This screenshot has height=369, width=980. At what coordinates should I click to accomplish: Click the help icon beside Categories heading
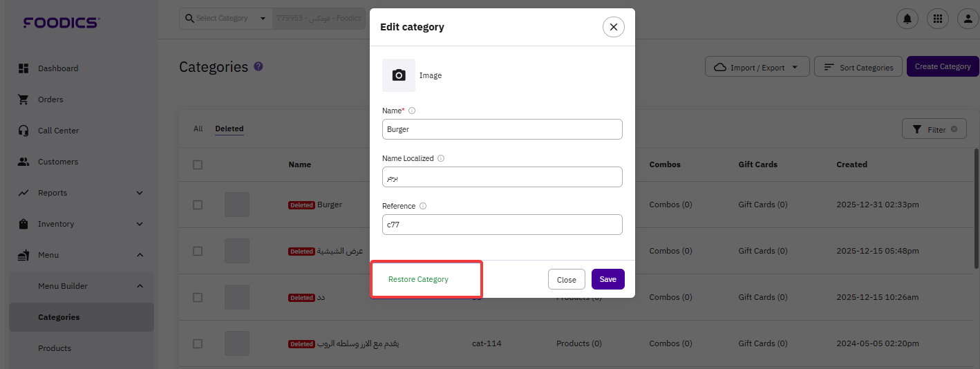[x=258, y=66]
